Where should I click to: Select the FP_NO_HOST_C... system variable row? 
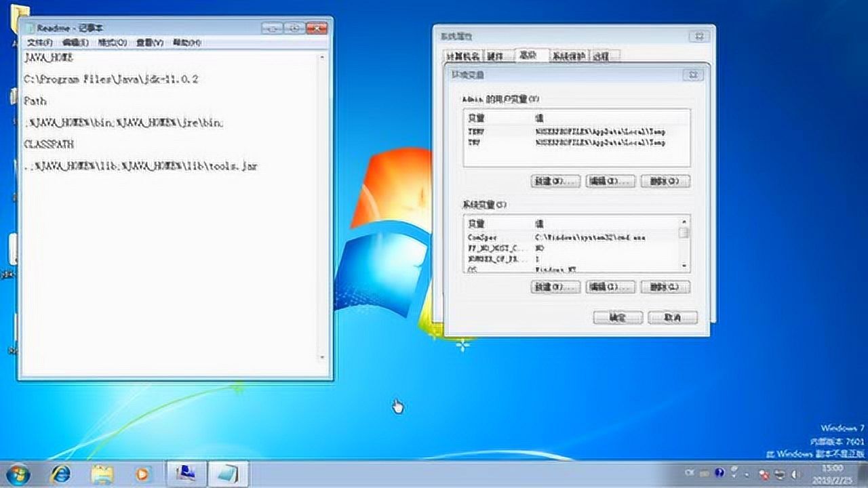571,249
